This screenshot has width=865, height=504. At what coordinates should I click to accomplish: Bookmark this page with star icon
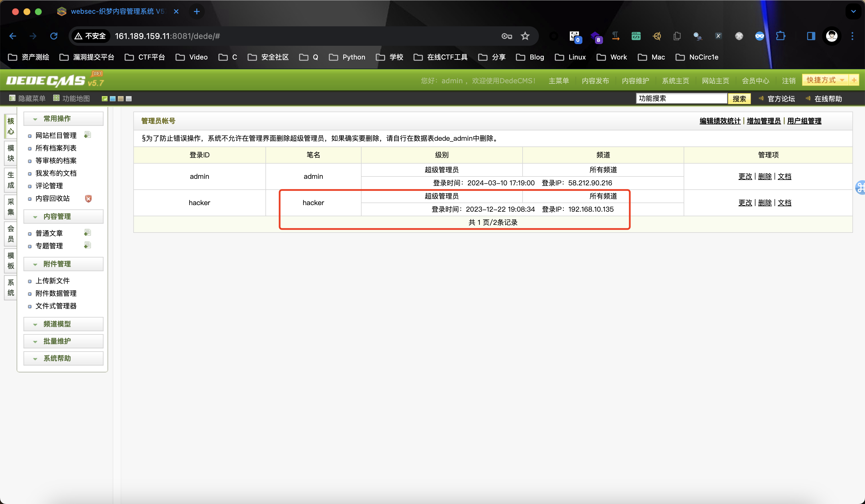(x=525, y=36)
